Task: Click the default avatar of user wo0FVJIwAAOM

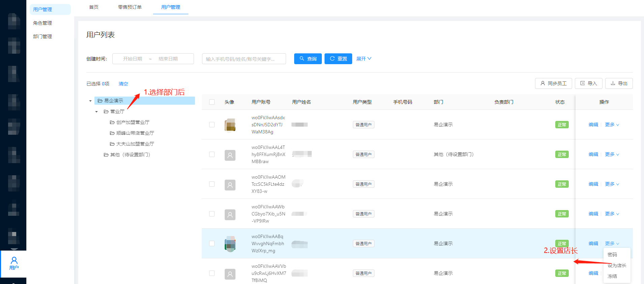Action: pos(230,185)
